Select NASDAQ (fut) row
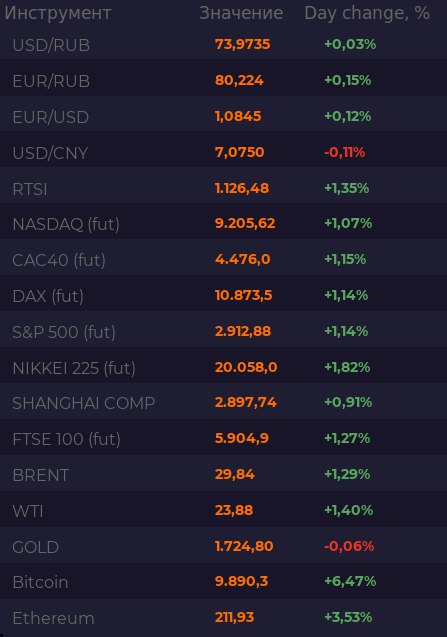Screen dimensions: 447x637 [x=224, y=224]
